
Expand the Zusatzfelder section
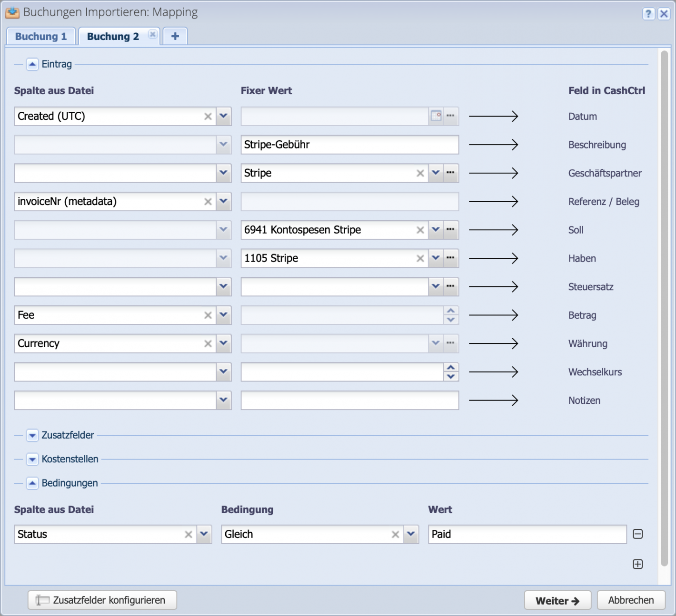(32, 435)
